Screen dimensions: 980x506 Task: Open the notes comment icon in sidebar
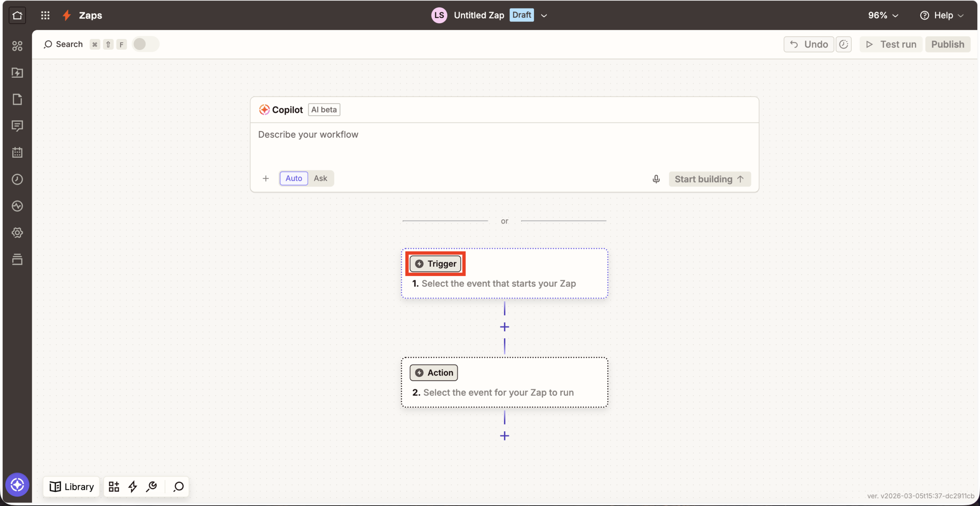tap(17, 126)
